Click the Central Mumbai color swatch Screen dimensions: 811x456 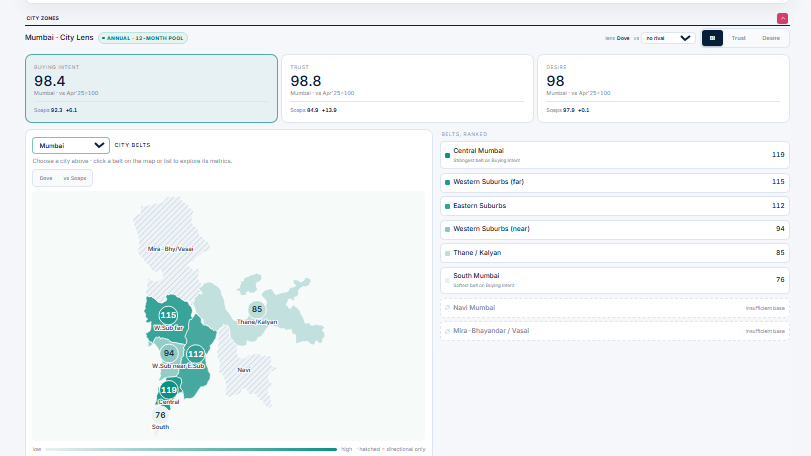coord(447,155)
